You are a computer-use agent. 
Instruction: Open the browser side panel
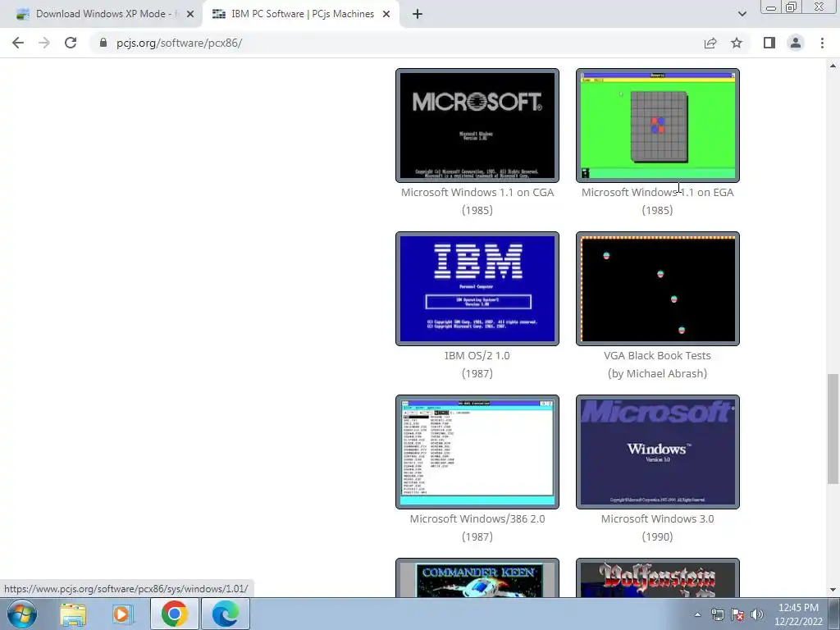(x=769, y=43)
